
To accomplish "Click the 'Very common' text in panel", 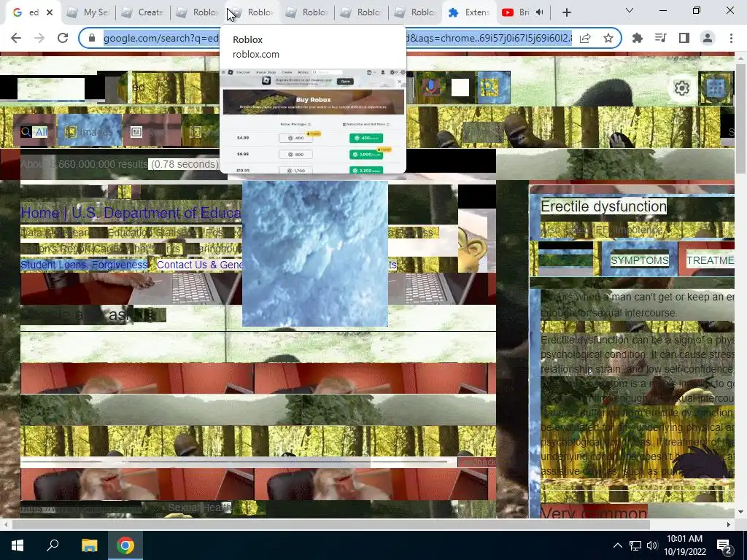I will [x=594, y=513].
